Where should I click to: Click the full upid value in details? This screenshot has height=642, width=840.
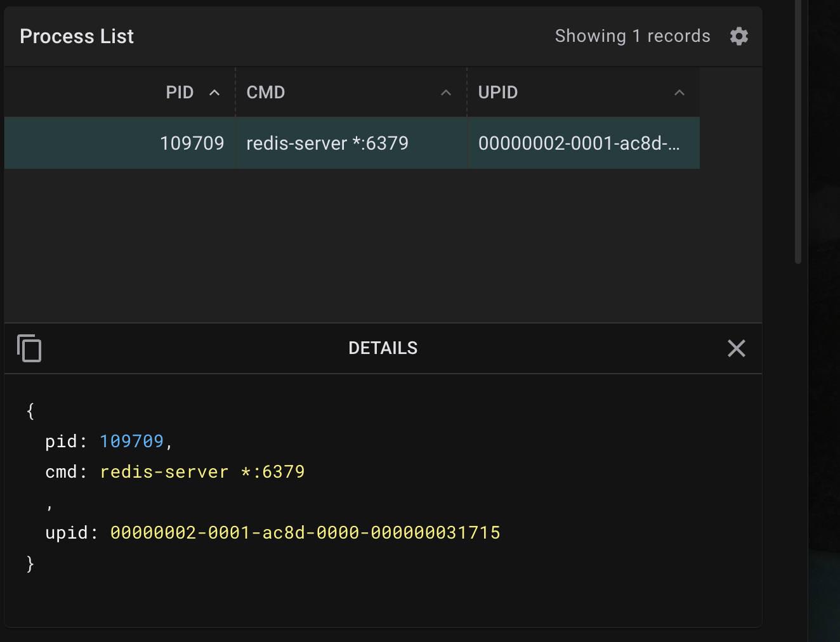tap(305, 533)
